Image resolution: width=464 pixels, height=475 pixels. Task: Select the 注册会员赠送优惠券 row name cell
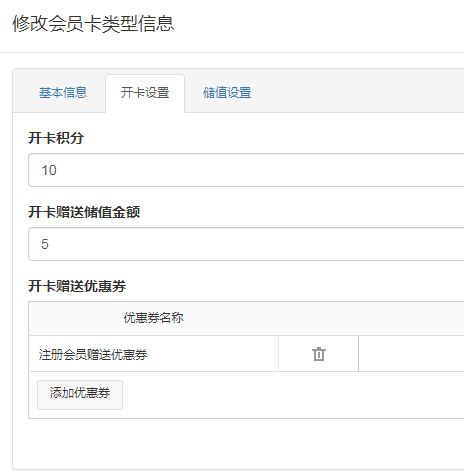click(x=153, y=354)
